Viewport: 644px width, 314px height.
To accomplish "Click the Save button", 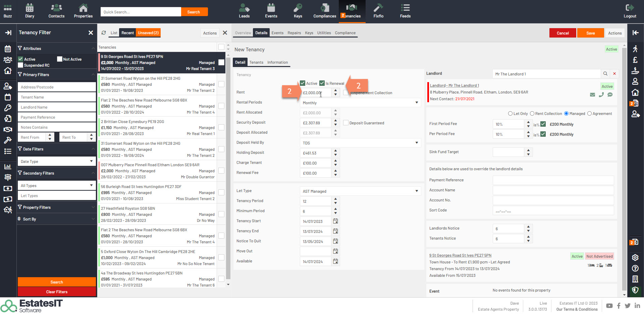I will (x=590, y=33).
